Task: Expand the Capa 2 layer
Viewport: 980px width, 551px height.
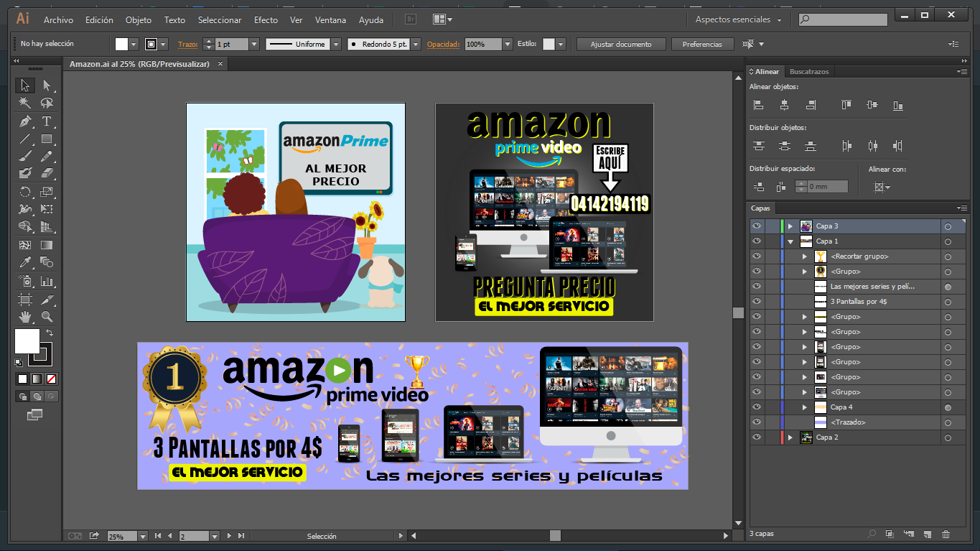Action: [790, 437]
